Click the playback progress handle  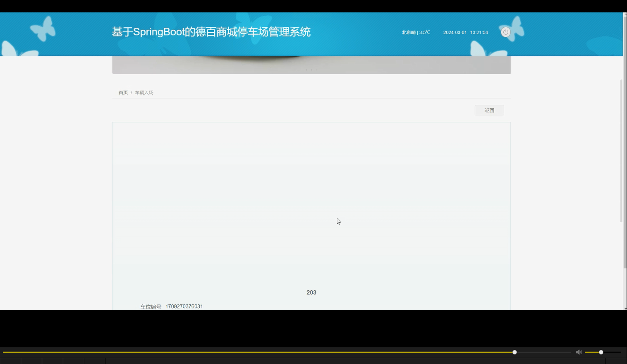pos(514,352)
